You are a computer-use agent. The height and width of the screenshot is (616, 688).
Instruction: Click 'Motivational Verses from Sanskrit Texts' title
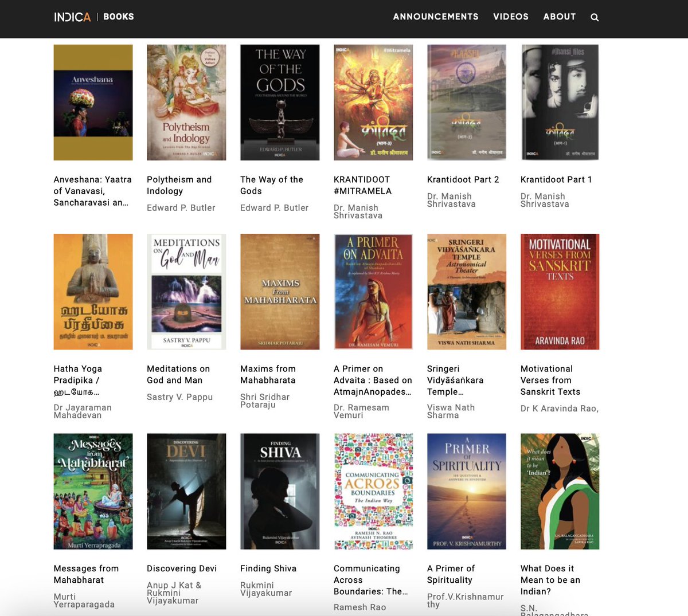[x=550, y=380]
